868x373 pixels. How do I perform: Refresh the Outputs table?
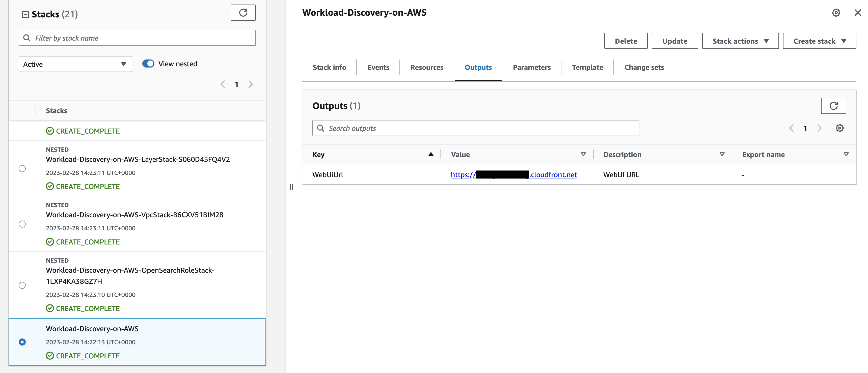point(834,106)
